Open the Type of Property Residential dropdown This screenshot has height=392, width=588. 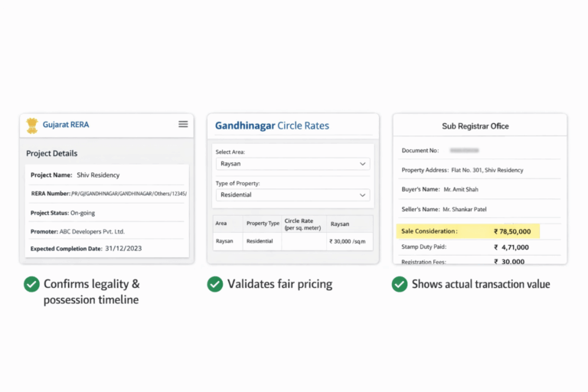[292, 195]
